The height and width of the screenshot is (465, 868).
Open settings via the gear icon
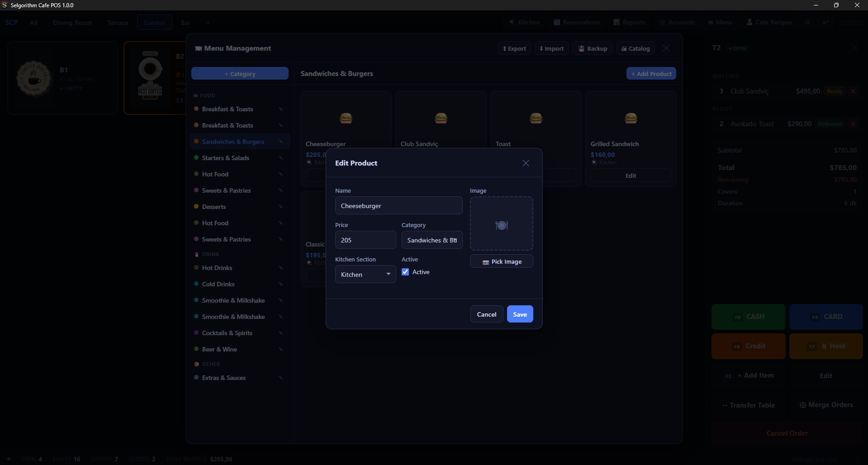(807, 22)
